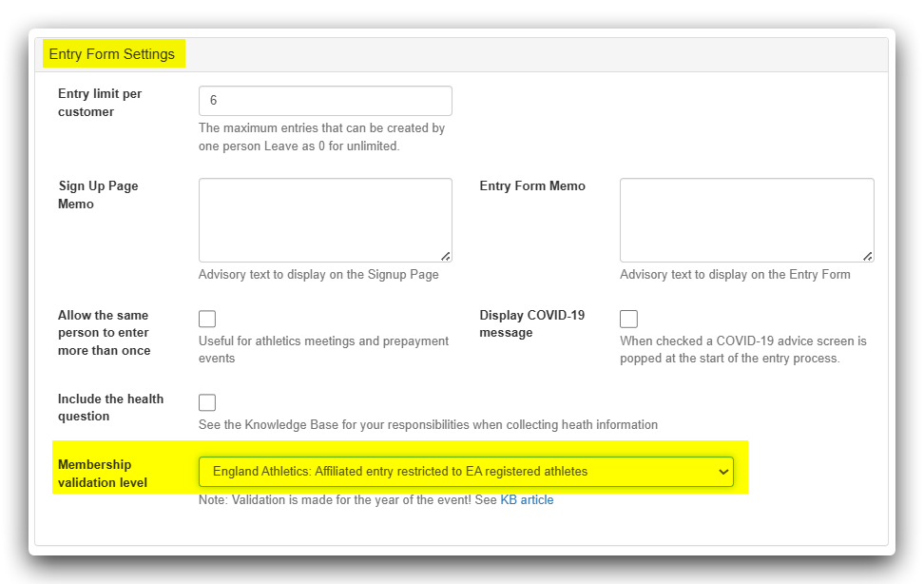Click the Sign Up Page Memo label

click(x=98, y=195)
